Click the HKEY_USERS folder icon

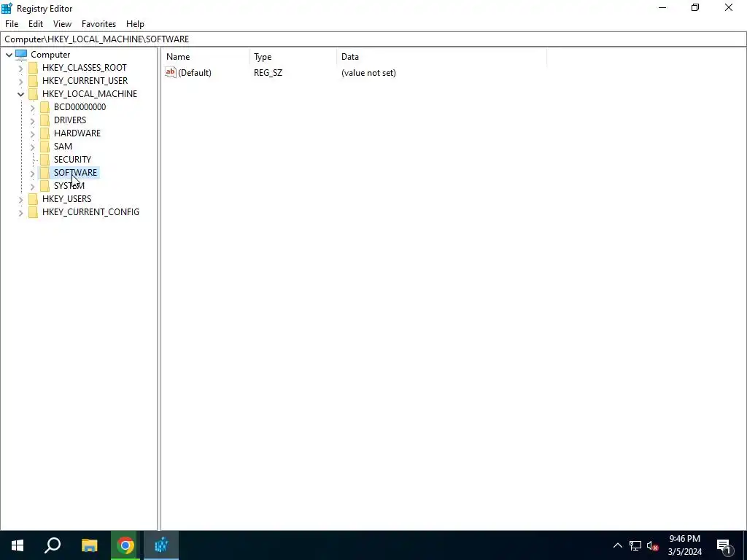coord(34,198)
